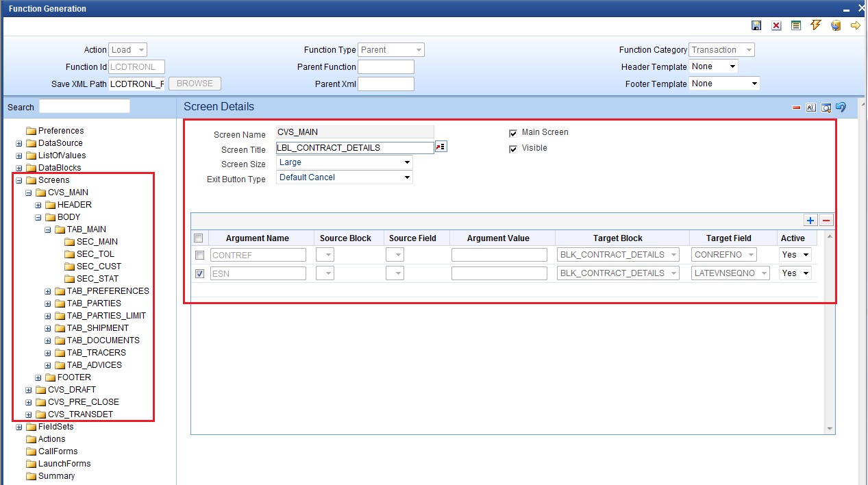
Task: Click the green list icon in top toolbar
Action: (x=796, y=25)
